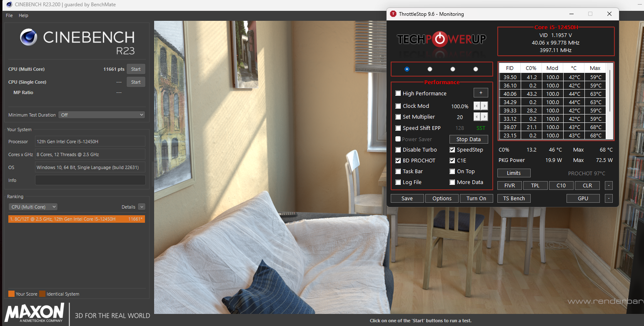Select the fourth ThrottleStop profile radio button
The height and width of the screenshot is (326, 644).
pos(476,69)
